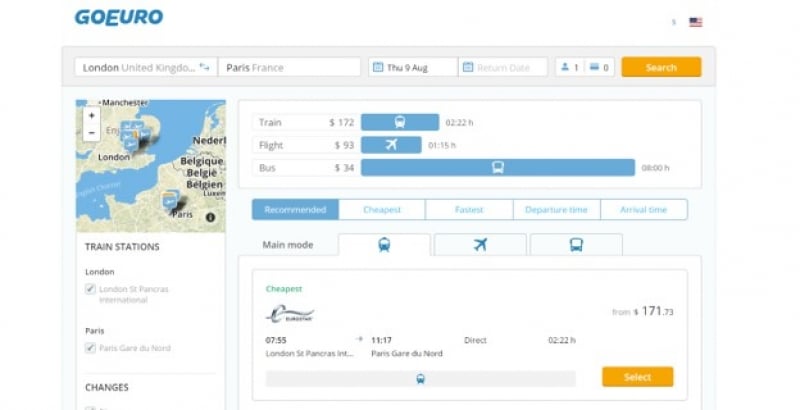Screen dimensions: 800x410
Task: Click the Select button for Eurostar trip
Action: tap(637, 377)
